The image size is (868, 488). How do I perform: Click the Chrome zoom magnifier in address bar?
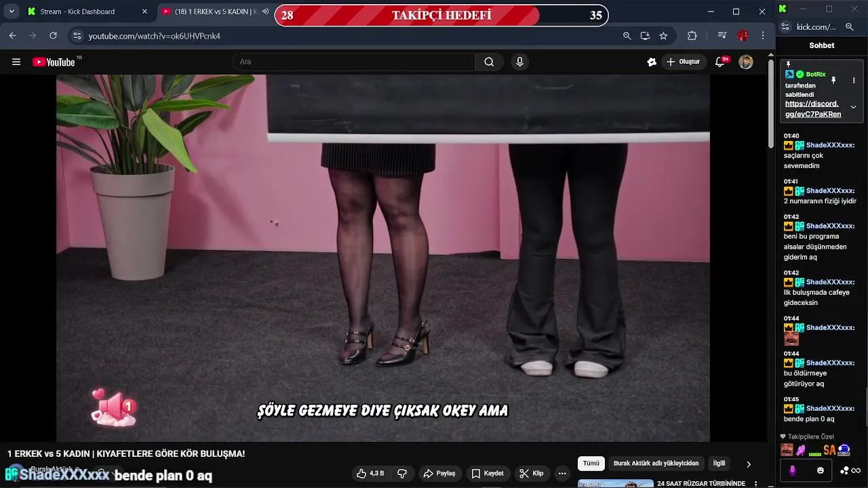[627, 36]
